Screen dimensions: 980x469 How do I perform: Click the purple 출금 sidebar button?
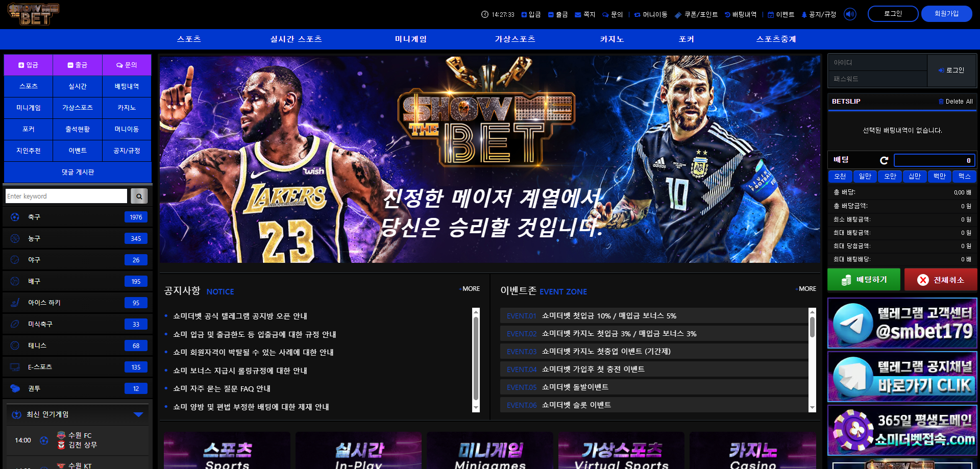click(x=78, y=65)
